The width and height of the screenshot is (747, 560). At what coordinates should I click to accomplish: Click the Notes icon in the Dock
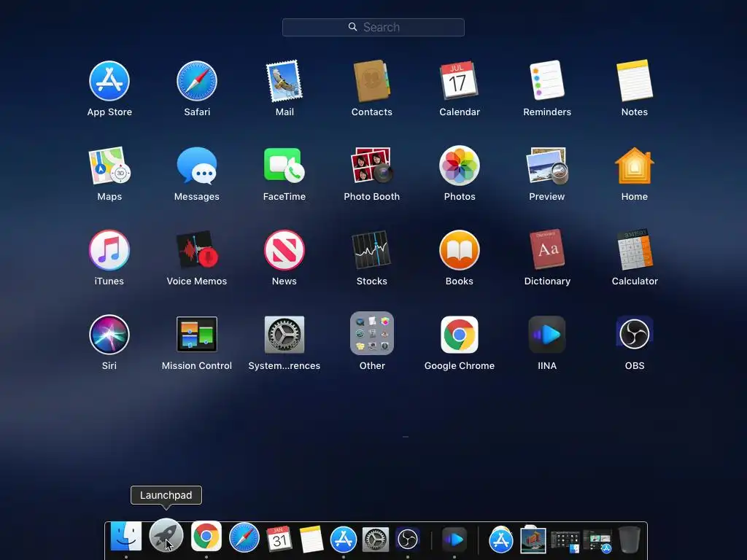click(x=311, y=540)
